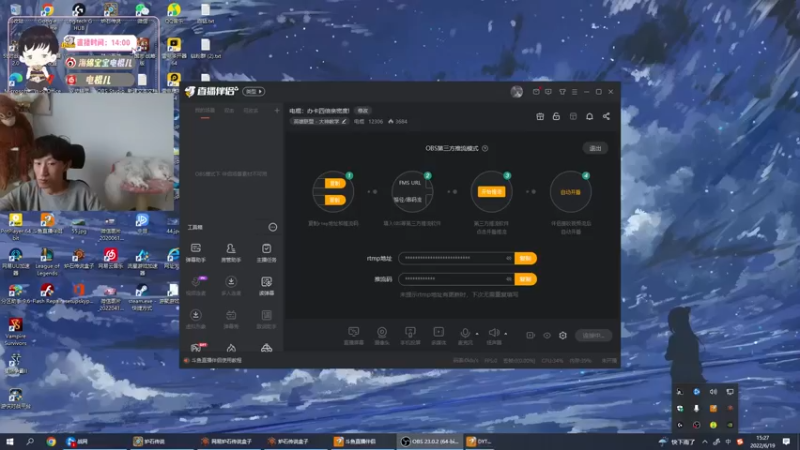
Task: Click the 退出 button to exit OBS mode
Action: click(595, 148)
